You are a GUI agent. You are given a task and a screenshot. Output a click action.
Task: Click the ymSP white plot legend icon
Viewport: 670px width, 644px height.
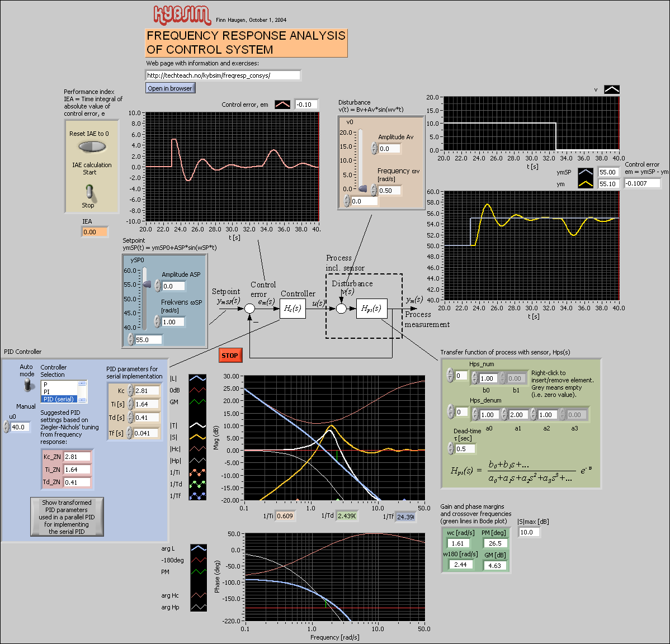[x=586, y=172]
